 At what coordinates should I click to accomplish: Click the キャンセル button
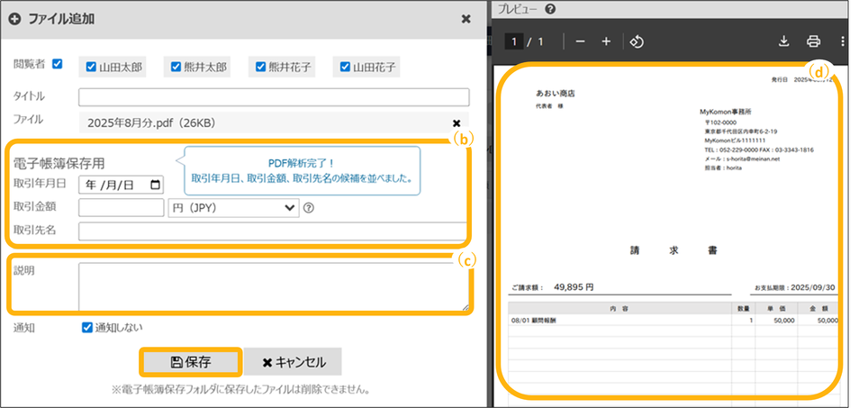[x=293, y=362]
